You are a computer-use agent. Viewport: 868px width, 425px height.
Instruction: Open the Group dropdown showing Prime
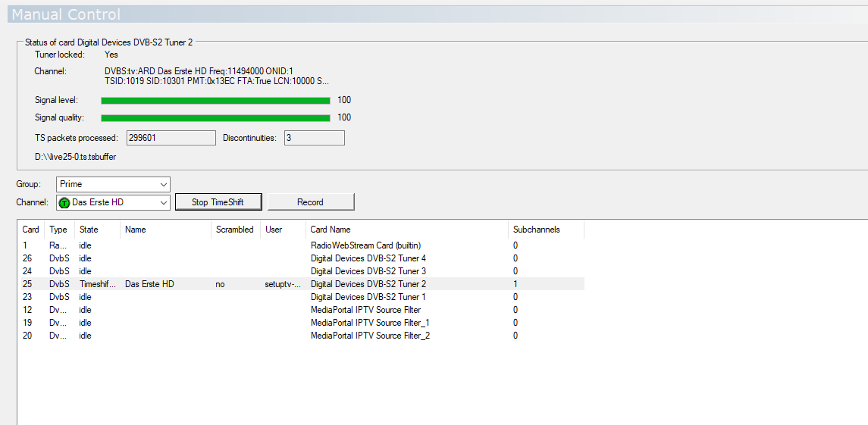point(113,184)
